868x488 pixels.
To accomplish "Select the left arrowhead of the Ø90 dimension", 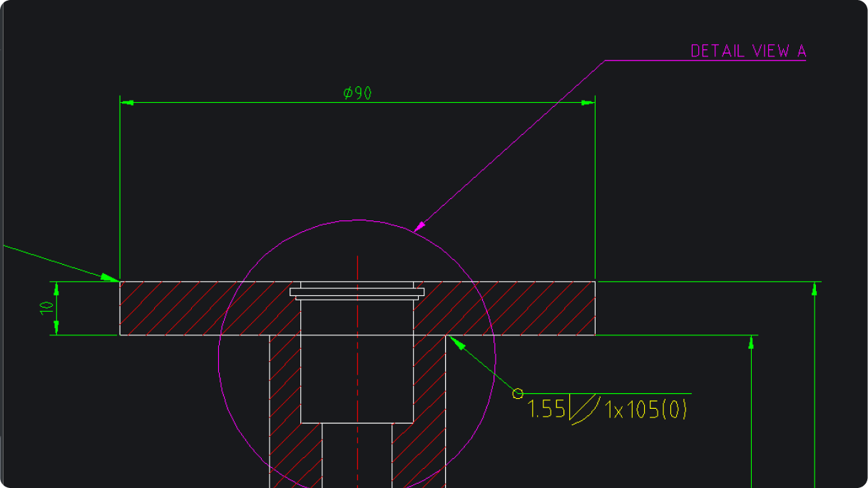I will (127, 101).
